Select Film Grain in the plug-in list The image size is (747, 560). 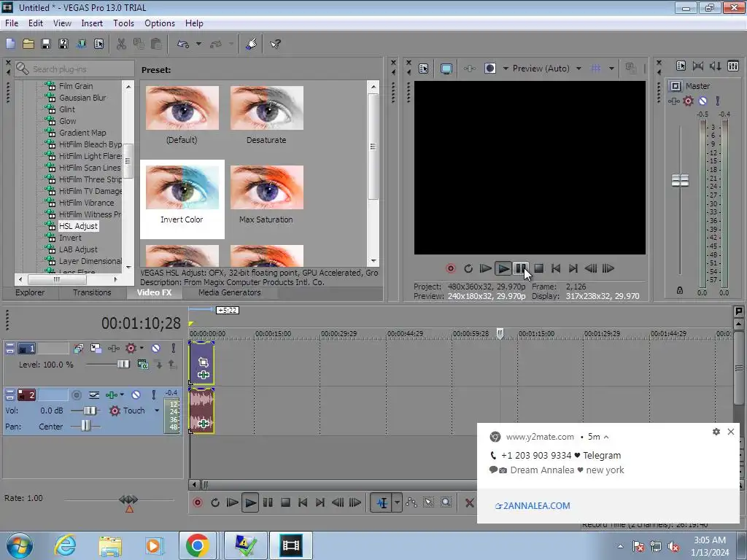76,86
